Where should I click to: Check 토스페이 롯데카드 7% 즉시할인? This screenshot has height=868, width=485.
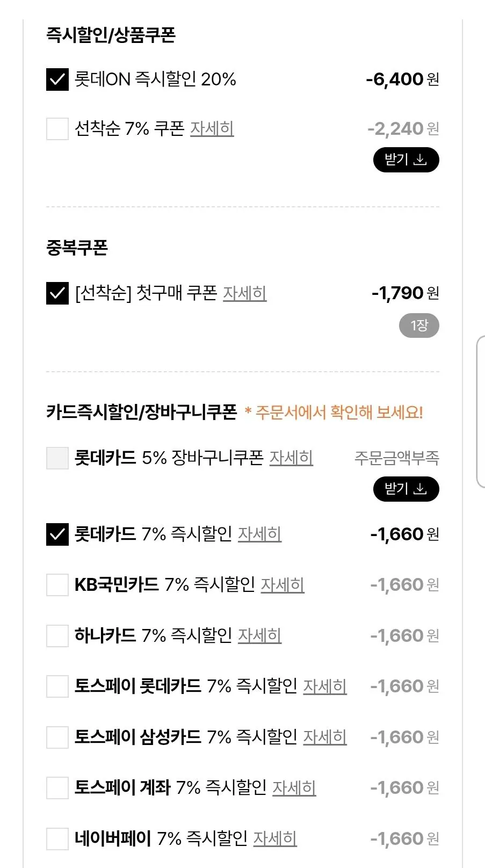[57, 686]
